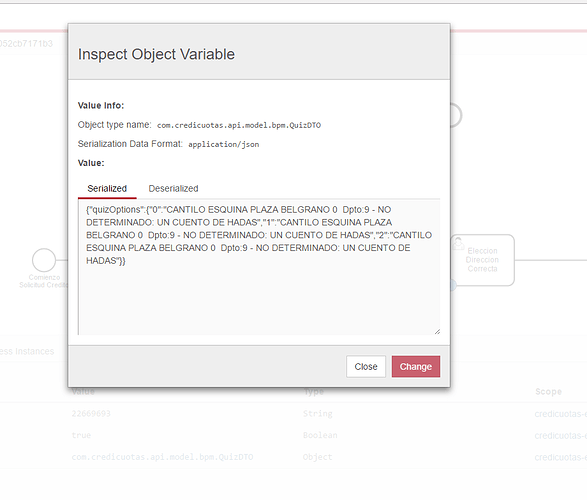Click the true value in background table
Image resolution: width=587 pixels, height=500 pixels.
click(81, 435)
